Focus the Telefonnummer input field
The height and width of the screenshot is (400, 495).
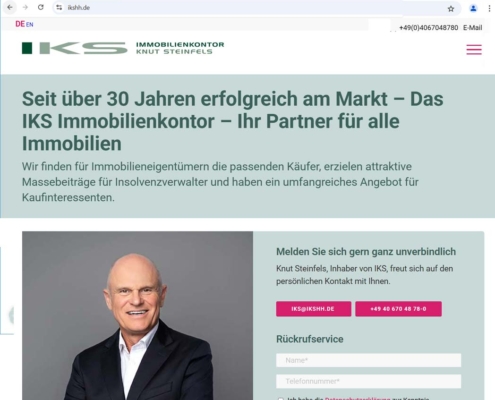click(x=368, y=381)
